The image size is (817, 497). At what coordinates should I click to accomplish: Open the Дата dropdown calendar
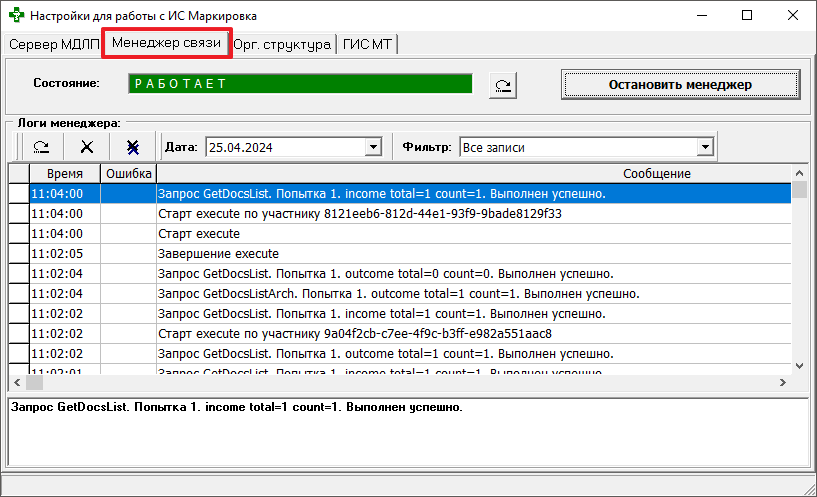tap(374, 147)
